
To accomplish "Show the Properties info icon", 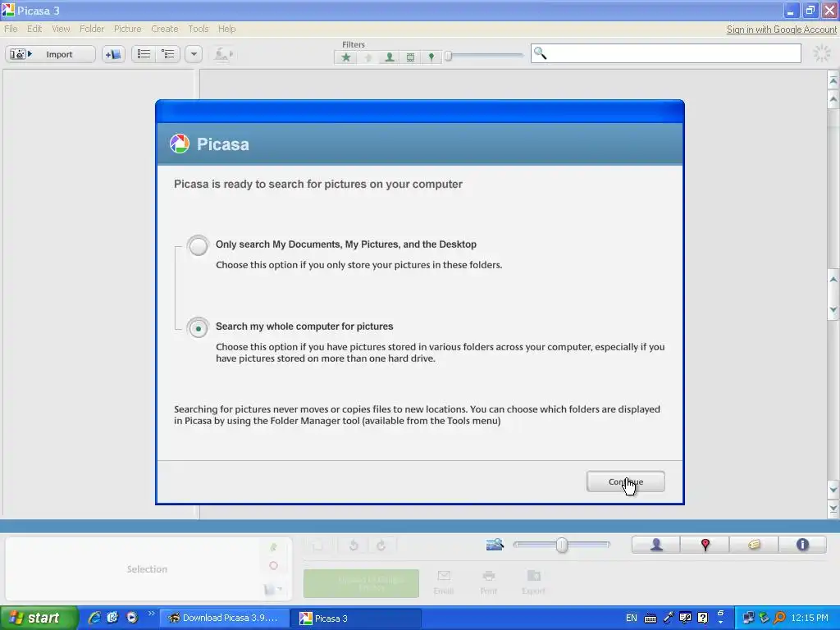I will [802, 545].
